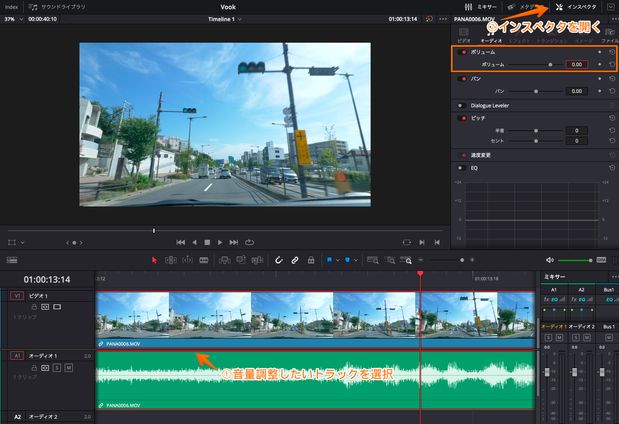Play the timeline in reverse

[x=194, y=242]
